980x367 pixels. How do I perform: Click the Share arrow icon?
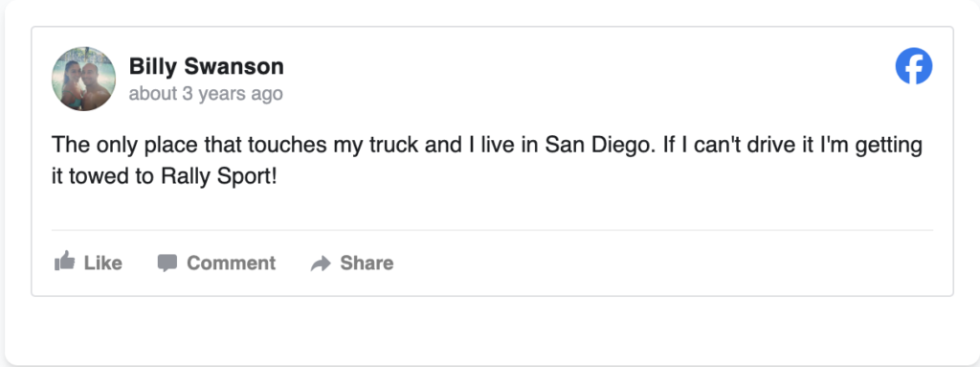(x=321, y=264)
